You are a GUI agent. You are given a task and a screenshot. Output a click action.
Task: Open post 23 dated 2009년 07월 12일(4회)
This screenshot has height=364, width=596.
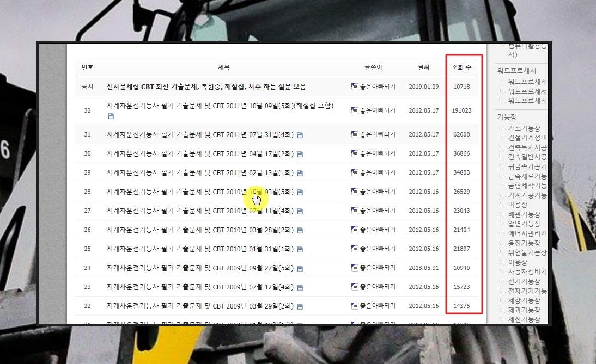[x=200, y=287]
